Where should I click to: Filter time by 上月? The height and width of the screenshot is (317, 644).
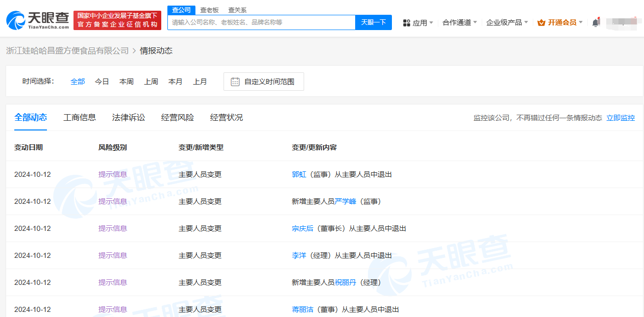[200, 82]
